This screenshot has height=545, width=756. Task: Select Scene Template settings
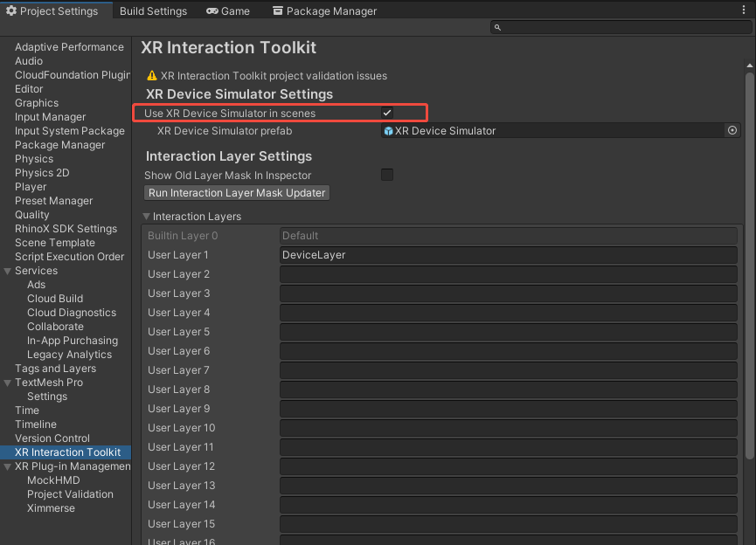(x=55, y=243)
